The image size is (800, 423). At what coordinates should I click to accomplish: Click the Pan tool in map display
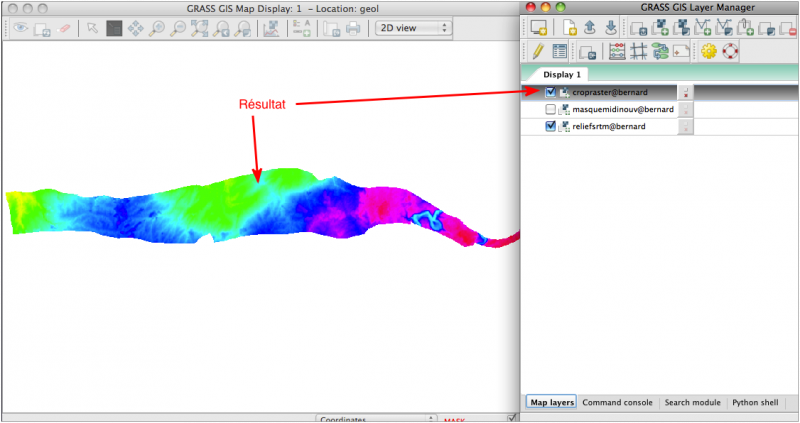[135, 29]
